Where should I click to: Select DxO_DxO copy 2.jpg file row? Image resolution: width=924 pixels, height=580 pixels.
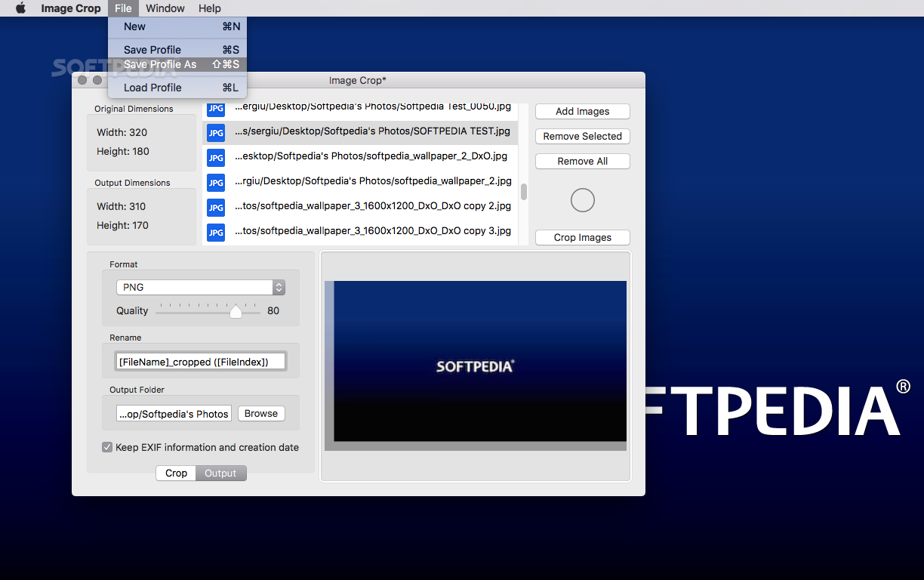360,208
